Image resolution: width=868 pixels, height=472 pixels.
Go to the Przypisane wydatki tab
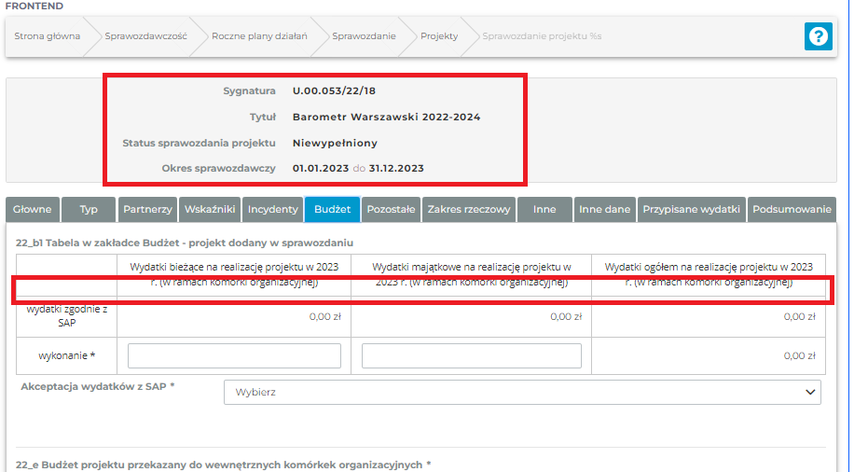pyautogui.click(x=691, y=210)
